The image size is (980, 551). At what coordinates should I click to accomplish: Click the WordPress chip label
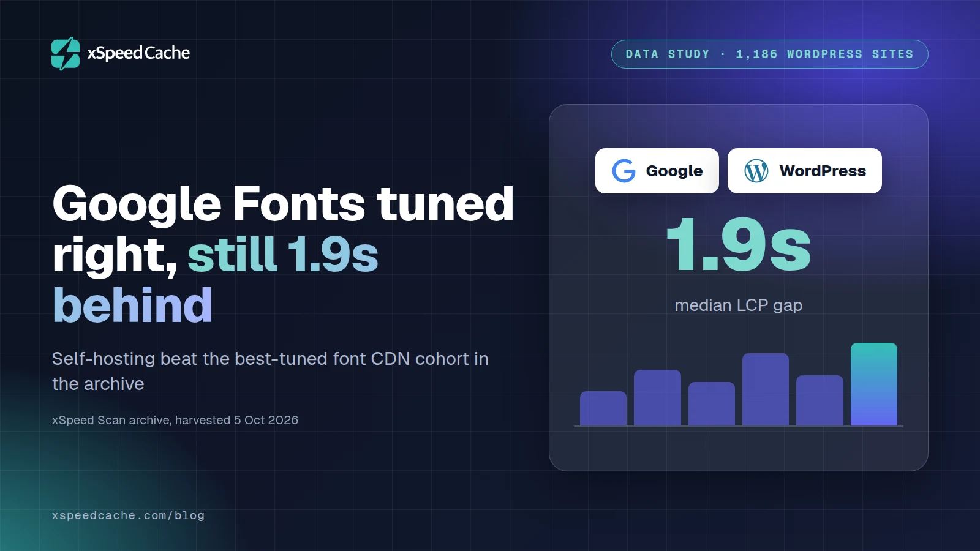coord(823,171)
